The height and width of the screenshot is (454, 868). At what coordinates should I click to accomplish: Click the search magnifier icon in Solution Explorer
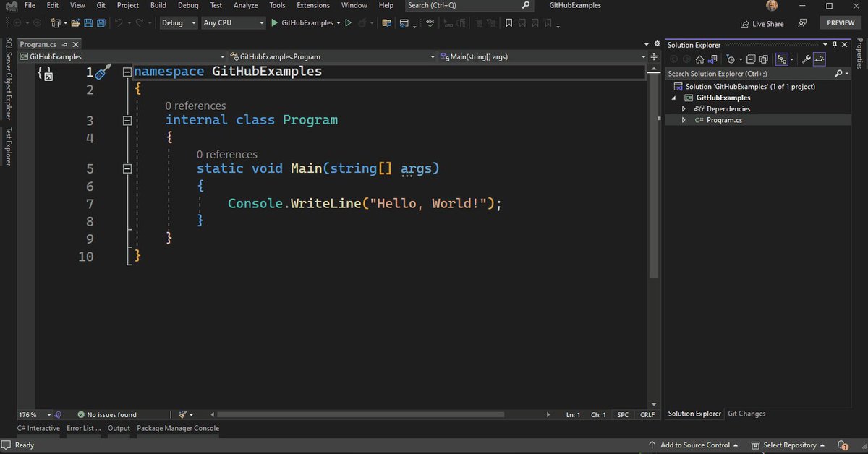[x=838, y=74]
